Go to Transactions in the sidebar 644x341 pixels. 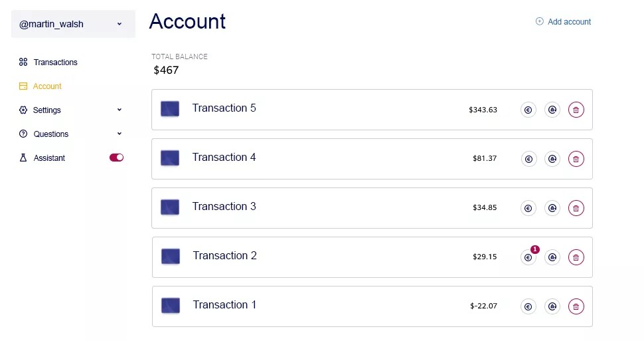point(55,62)
